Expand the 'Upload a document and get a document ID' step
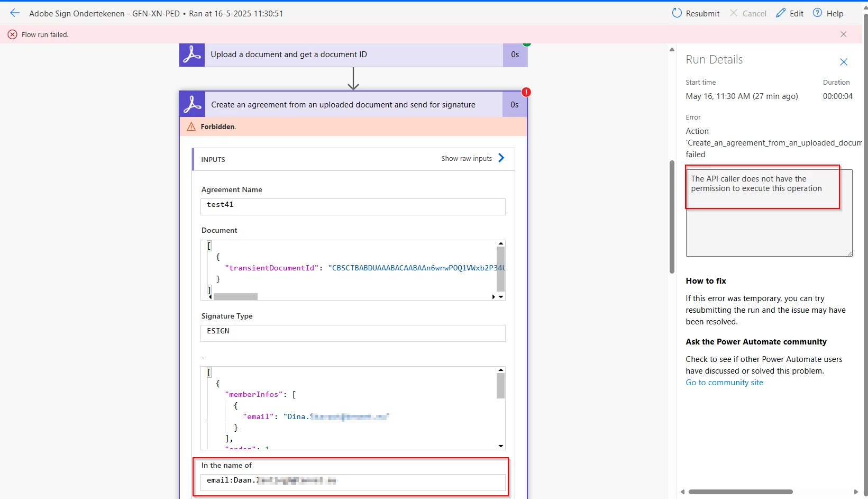The height and width of the screenshot is (499, 868). tap(353, 55)
